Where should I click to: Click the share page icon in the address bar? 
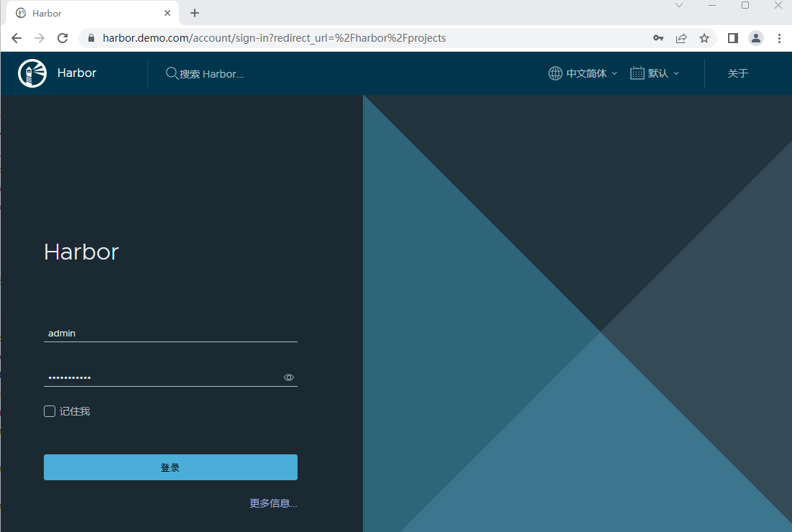tap(681, 38)
